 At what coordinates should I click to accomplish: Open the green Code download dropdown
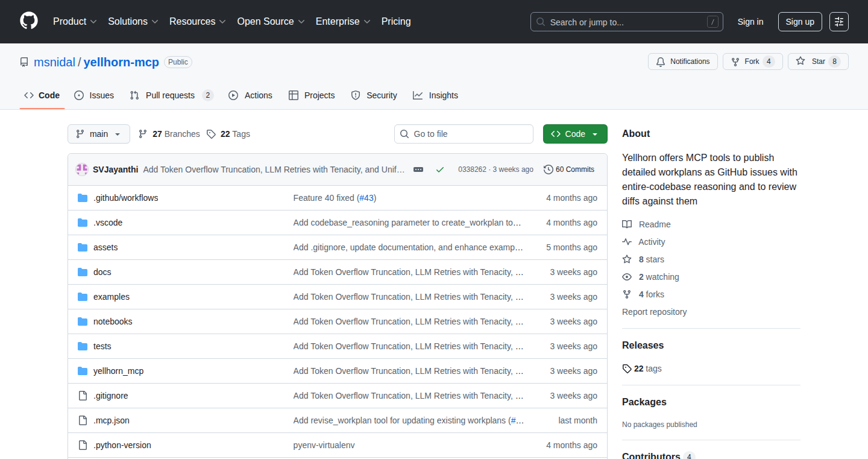pos(575,134)
